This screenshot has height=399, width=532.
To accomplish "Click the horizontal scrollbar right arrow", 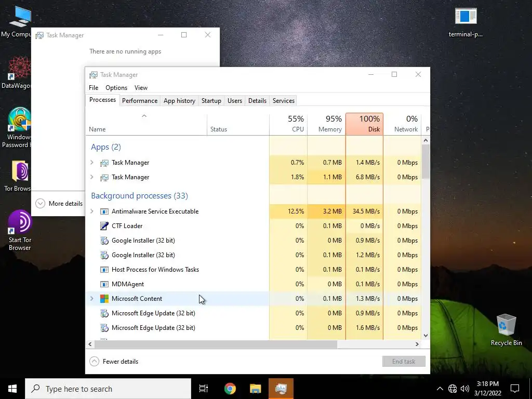I will [x=417, y=344].
